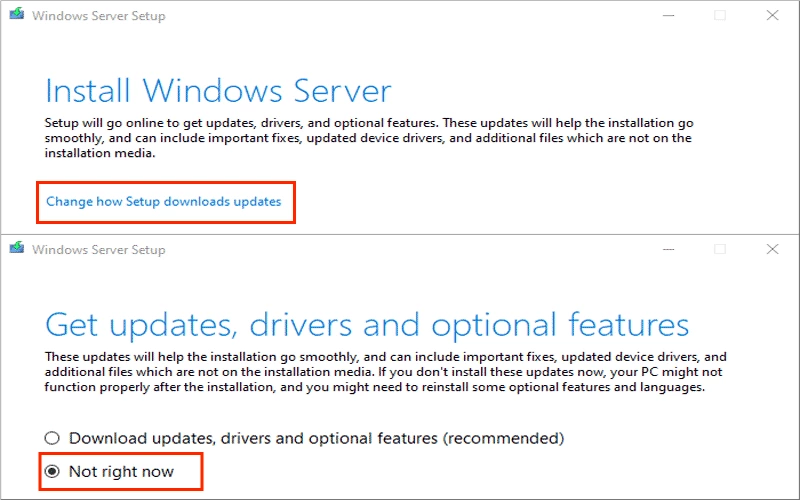Minimize the lower Windows Server Setup window
This screenshot has width=800, height=500.
pos(668,249)
